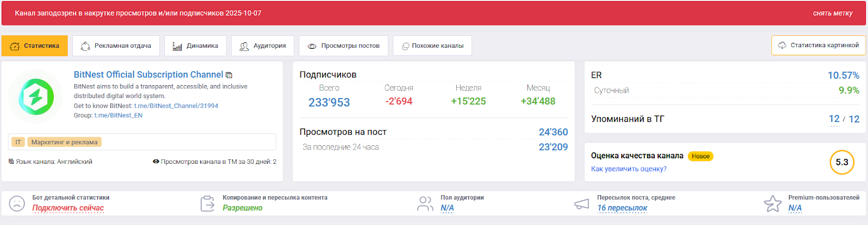Click the copy icon next to channel title
This screenshot has height=225, width=868.
click(x=229, y=75)
